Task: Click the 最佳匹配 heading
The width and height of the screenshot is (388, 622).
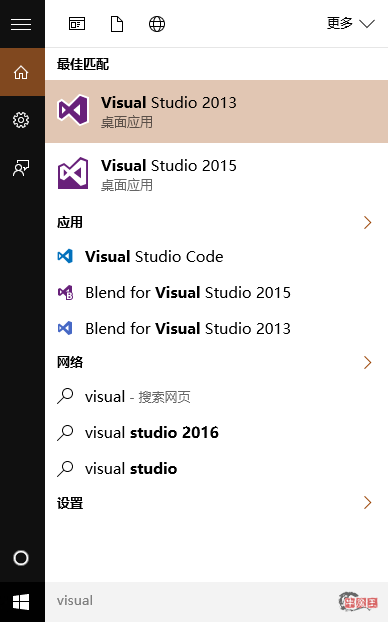Action: tap(83, 64)
